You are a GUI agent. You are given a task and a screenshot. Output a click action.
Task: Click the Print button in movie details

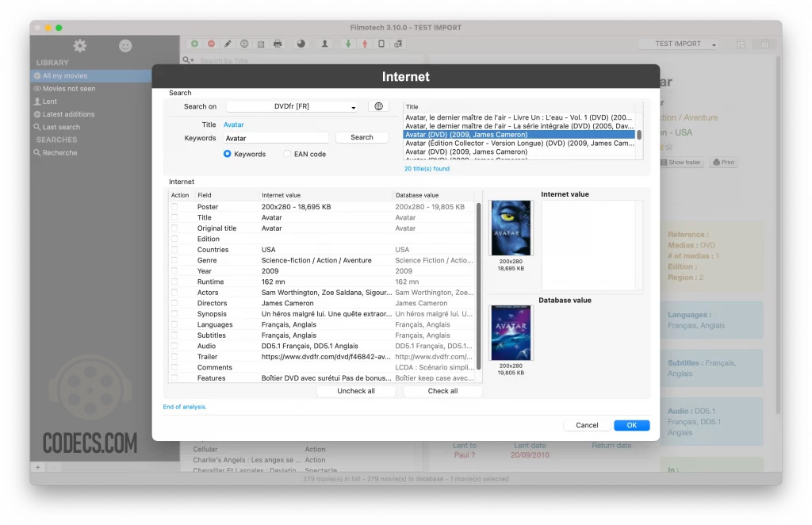coord(723,162)
